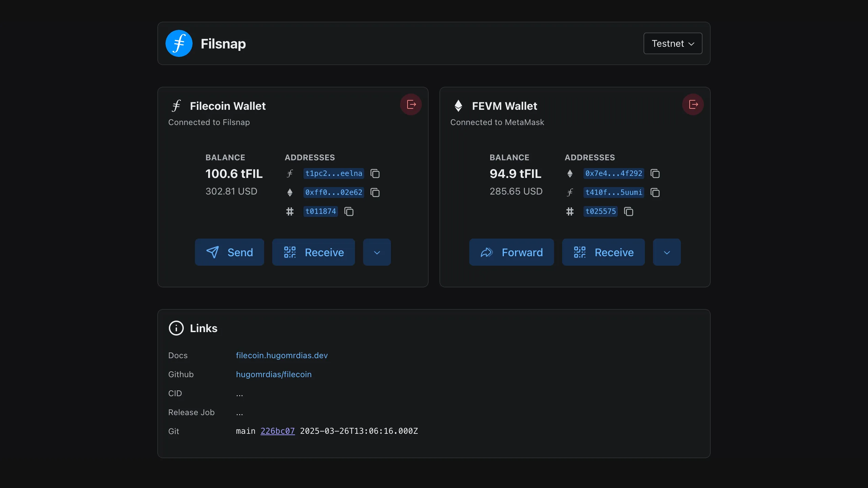868x488 pixels.
Task: Click Receive in the Filecoin Wallet
Action: 314,252
